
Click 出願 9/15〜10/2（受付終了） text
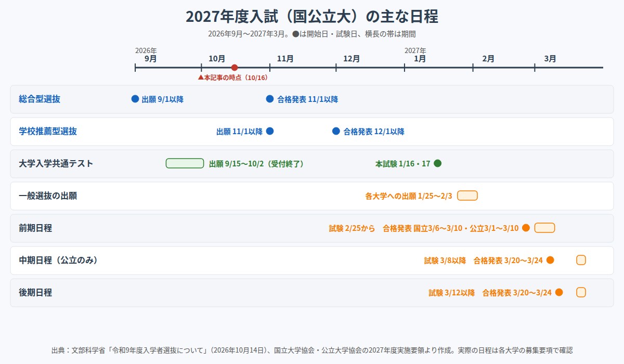point(256,164)
